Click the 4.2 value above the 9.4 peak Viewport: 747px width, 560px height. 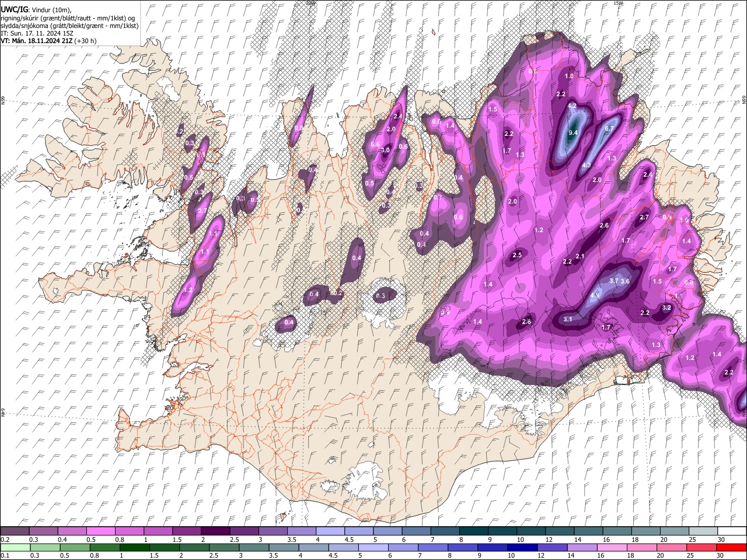point(573,106)
